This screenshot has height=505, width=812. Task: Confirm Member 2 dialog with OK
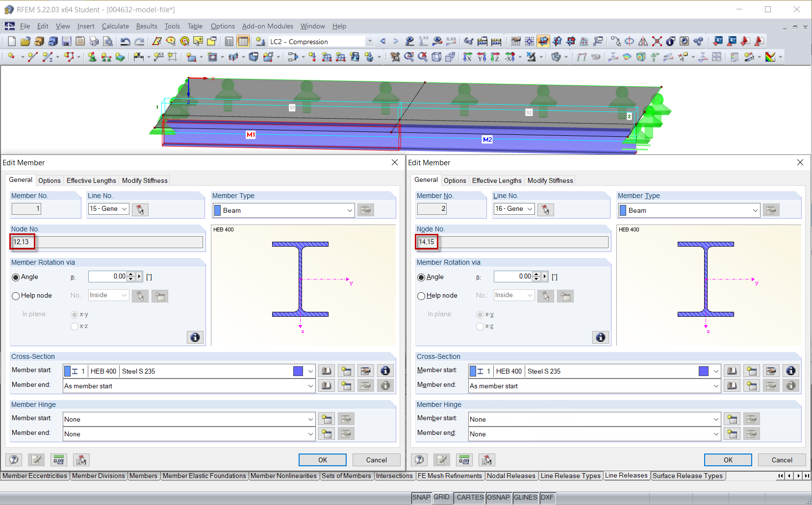point(728,460)
